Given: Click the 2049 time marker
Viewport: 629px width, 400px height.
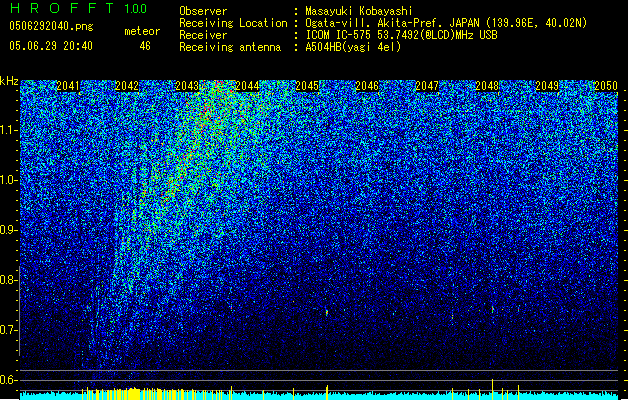Looking at the screenshot, I should point(547,86).
